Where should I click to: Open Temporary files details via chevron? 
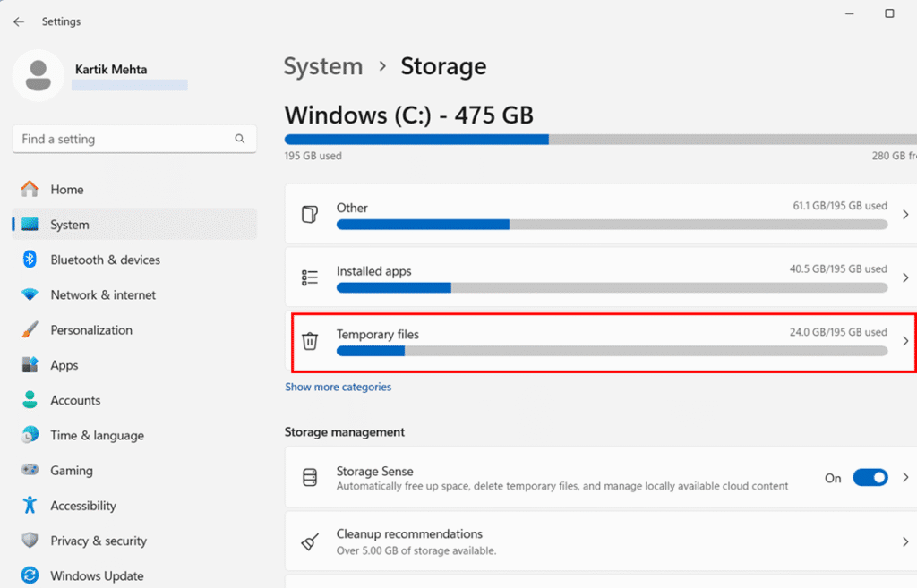(904, 342)
